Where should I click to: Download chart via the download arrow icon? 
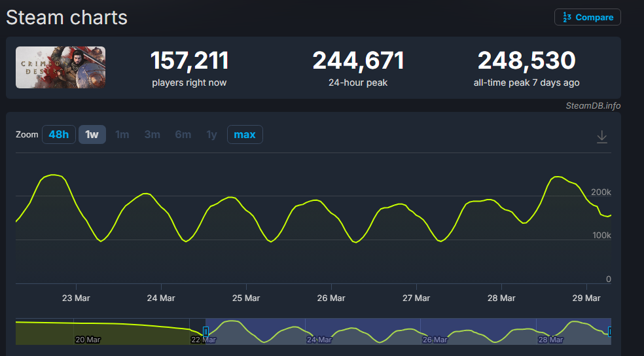601,137
